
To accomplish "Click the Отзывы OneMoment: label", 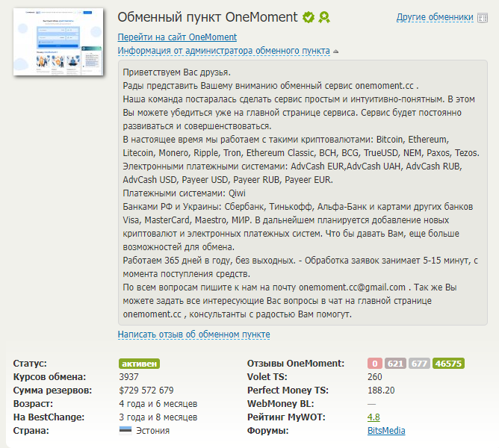I will [296, 364].
